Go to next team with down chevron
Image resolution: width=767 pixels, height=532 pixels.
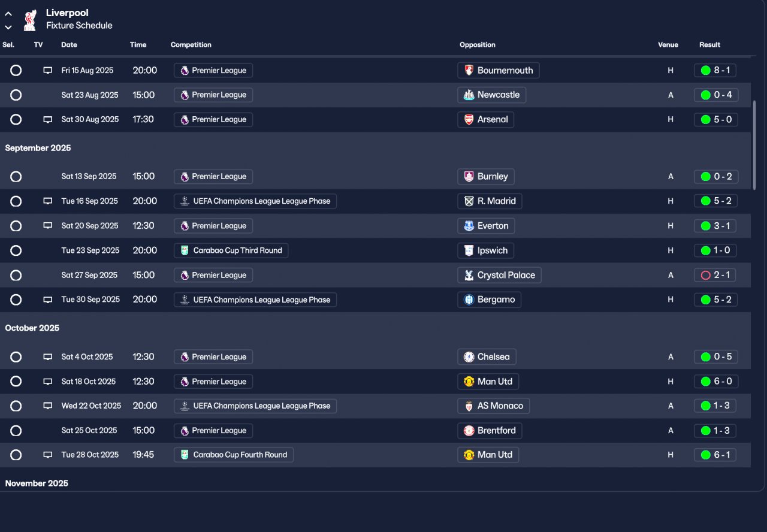[x=8, y=27]
